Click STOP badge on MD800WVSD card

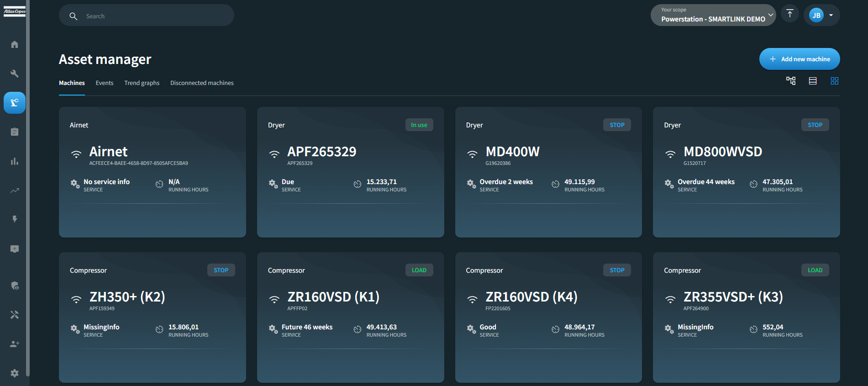pyautogui.click(x=815, y=125)
